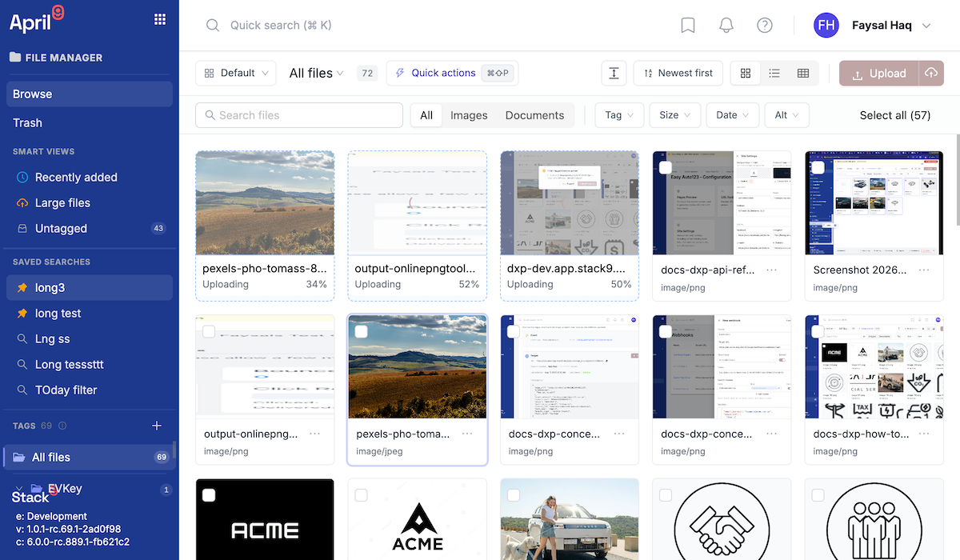Open Trash in sidebar

[90, 123]
